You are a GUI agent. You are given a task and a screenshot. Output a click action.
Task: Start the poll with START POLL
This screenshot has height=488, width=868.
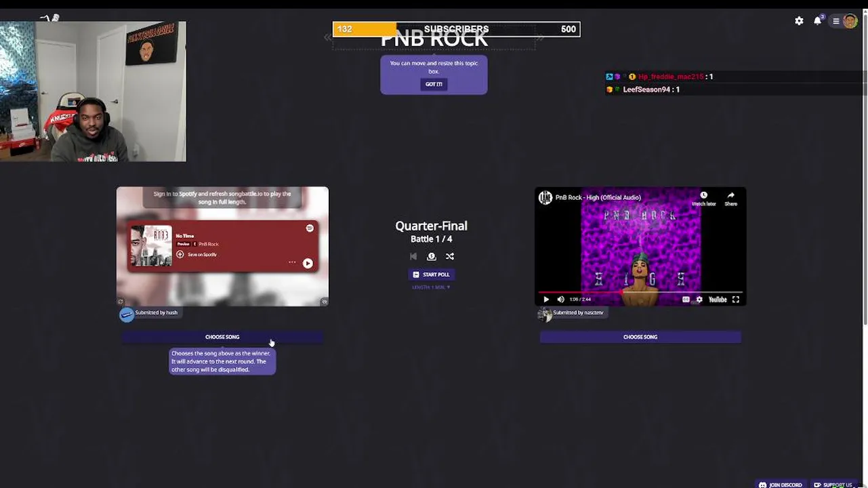432,274
